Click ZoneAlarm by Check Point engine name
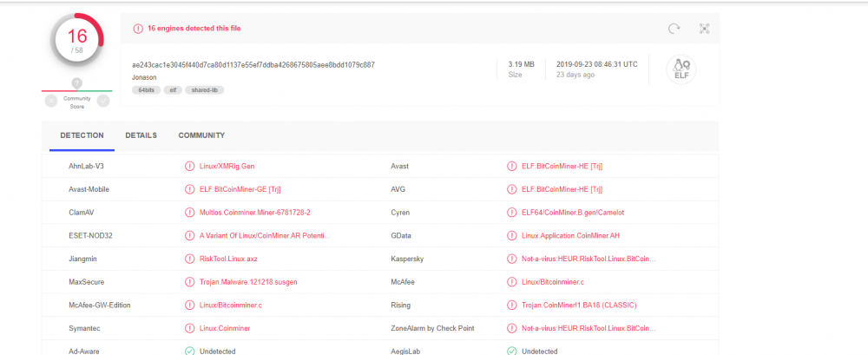Image resolution: width=868 pixels, height=355 pixels. point(432,328)
